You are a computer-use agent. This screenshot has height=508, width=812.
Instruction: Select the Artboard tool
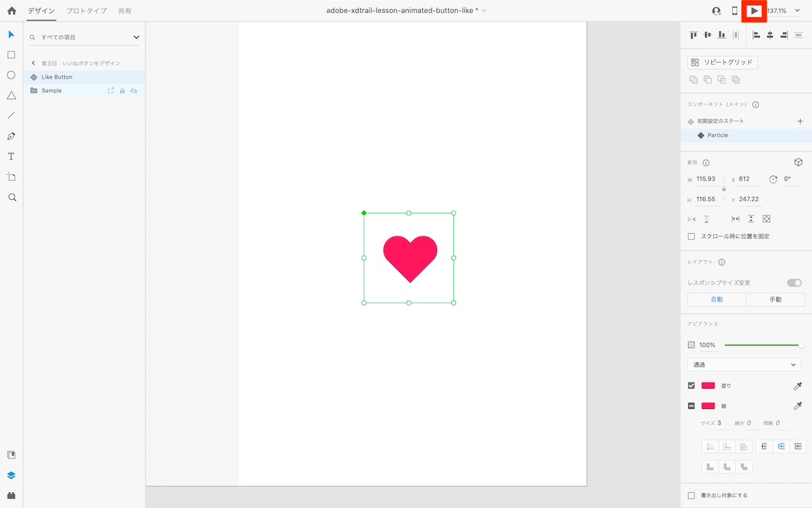tap(12, 177)
